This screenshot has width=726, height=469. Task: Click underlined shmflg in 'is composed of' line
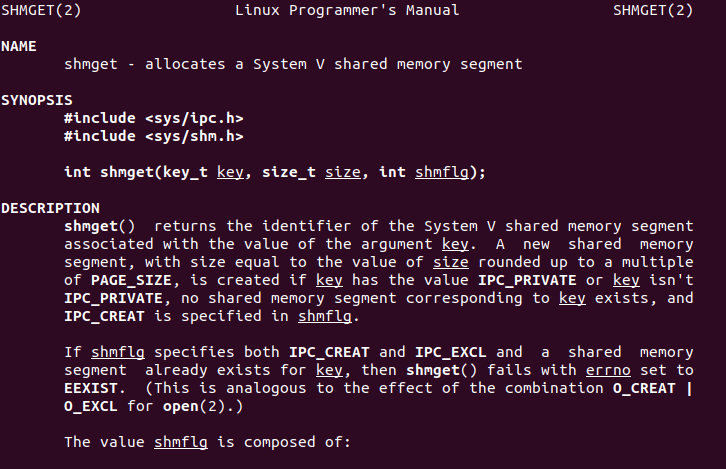(181, 442)
